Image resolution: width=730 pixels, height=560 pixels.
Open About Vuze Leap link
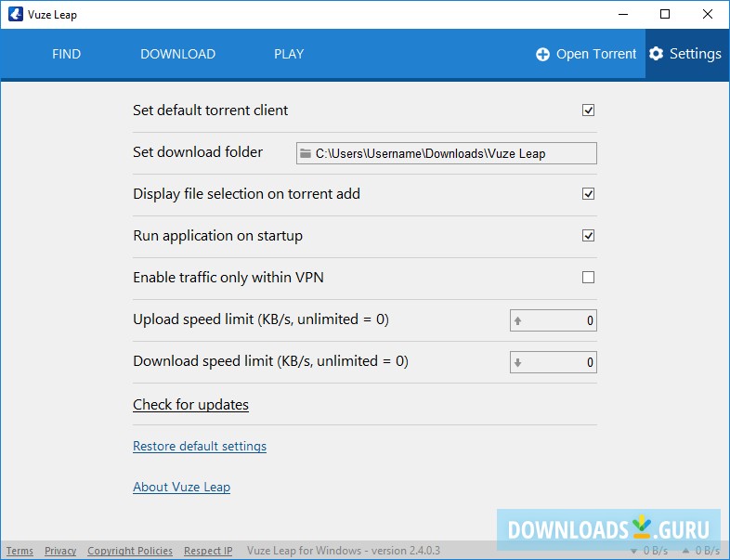point(181,487)
